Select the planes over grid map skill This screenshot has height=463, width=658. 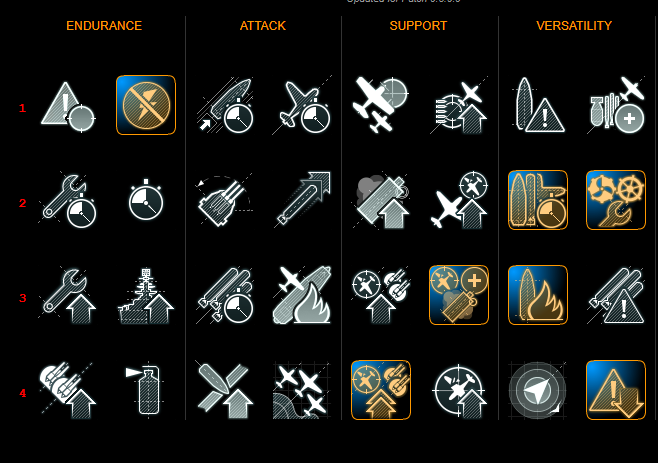coord(303,390)
